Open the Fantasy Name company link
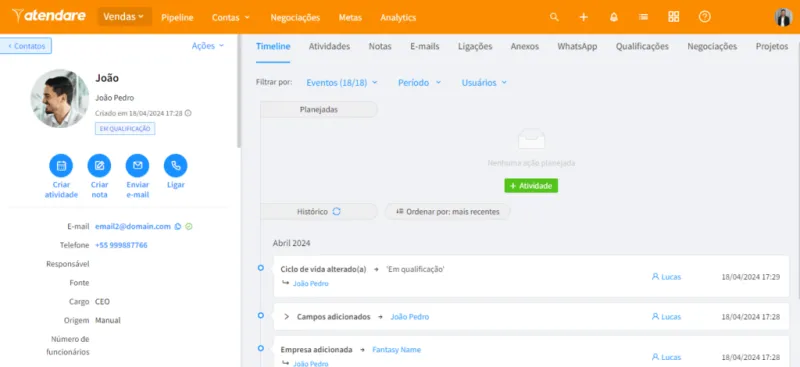This screenshot has width=800, height=367. pyautogui.click(x=396, y=350)
